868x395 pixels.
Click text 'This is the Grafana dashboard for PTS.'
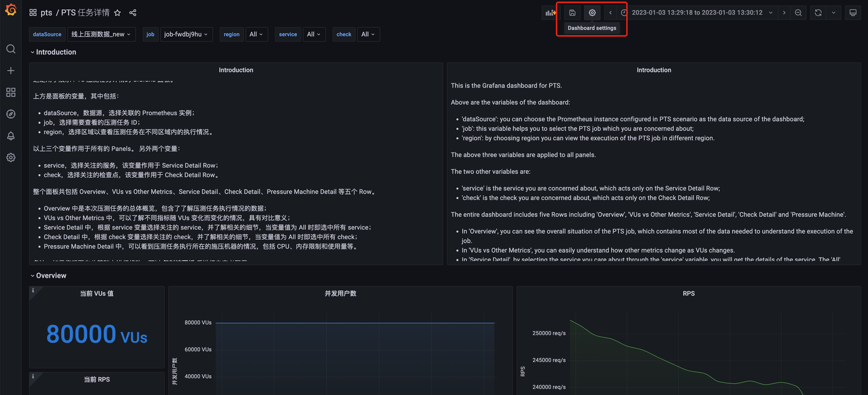point(506,86)
